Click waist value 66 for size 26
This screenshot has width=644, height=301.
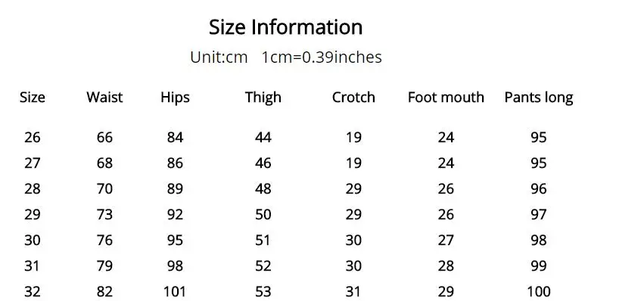pos(104,137)
